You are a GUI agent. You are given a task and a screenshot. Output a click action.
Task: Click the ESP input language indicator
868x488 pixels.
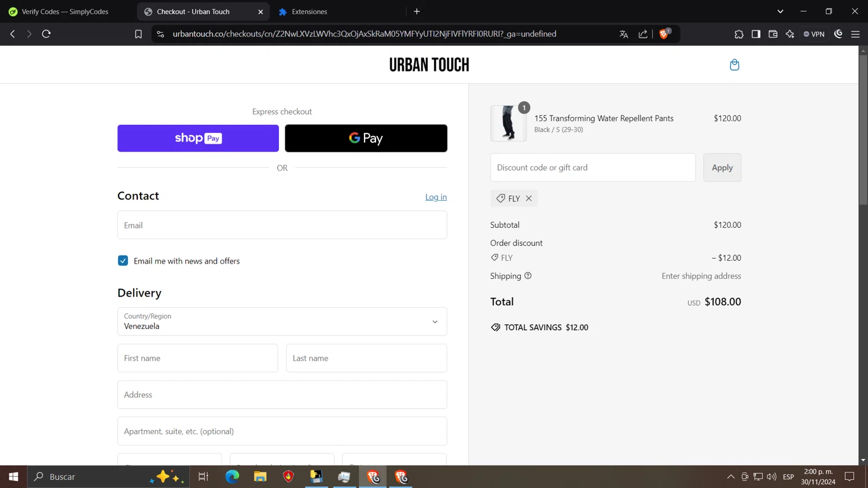pyautogui.click(x=788, y=477)
